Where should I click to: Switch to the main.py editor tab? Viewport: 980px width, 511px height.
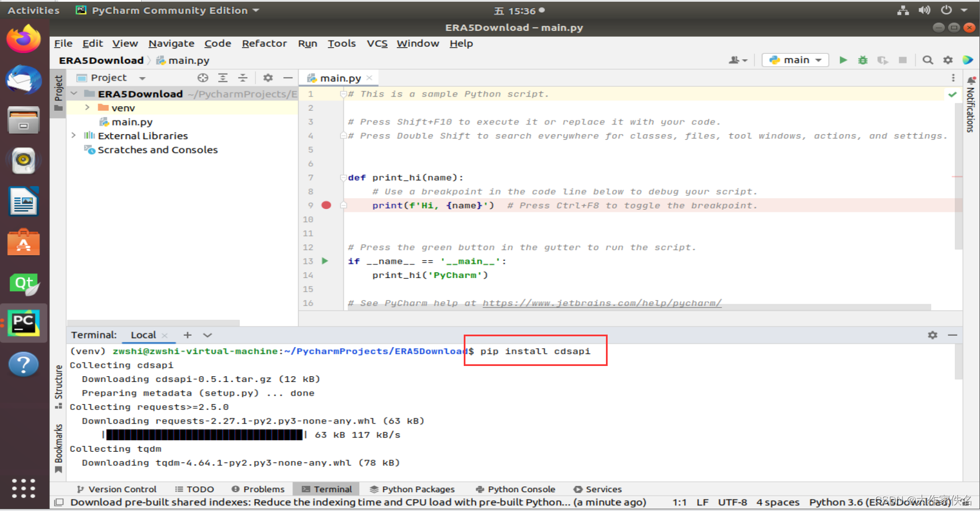coord(340,78)
